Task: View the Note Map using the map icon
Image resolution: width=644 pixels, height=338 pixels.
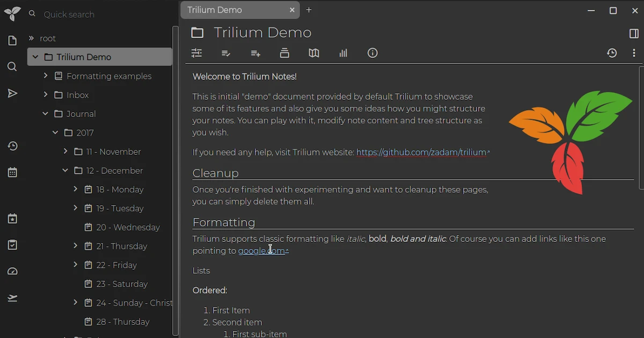Action: pyautogui.click(x=314, y=53)
